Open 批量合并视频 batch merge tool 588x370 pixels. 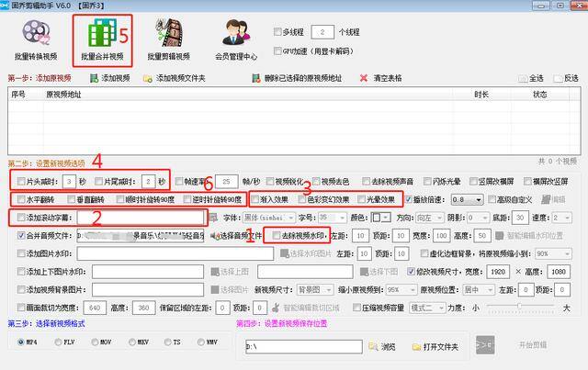pos(102,40)
